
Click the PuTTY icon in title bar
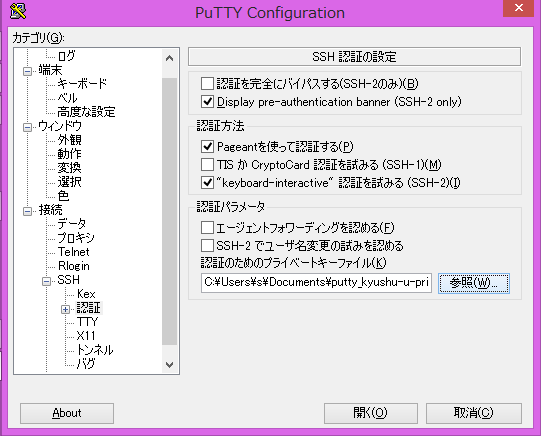pyautogui.click(x=18, y=11)
